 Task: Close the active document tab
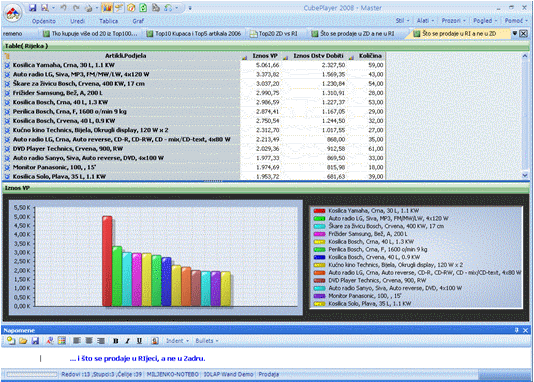click(x=524, y=33)
